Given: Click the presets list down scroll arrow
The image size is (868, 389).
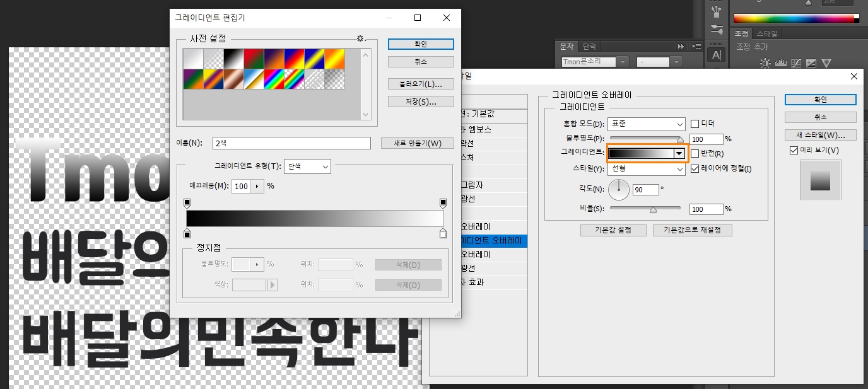Looking at the screenshot, I should (x=366, y=115).
